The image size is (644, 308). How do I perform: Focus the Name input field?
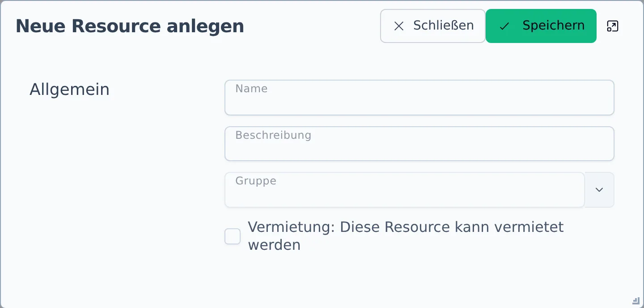pyautogui.click(x=419, y=98)
